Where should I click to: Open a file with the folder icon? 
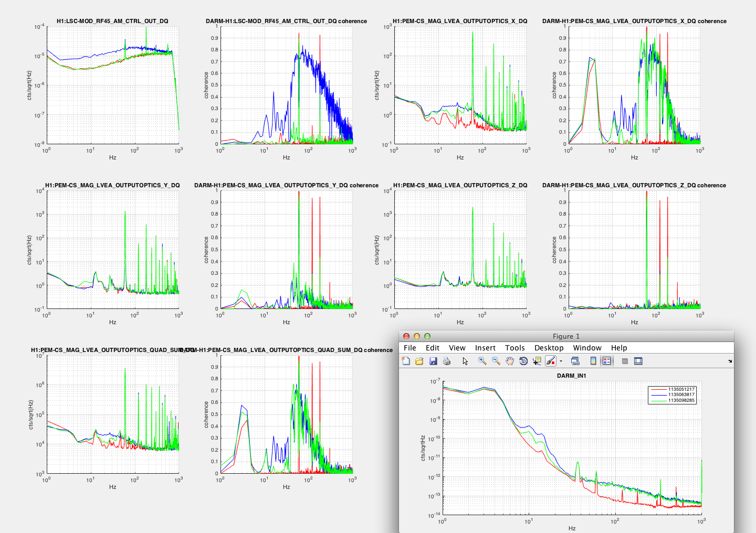click(419, 361)
